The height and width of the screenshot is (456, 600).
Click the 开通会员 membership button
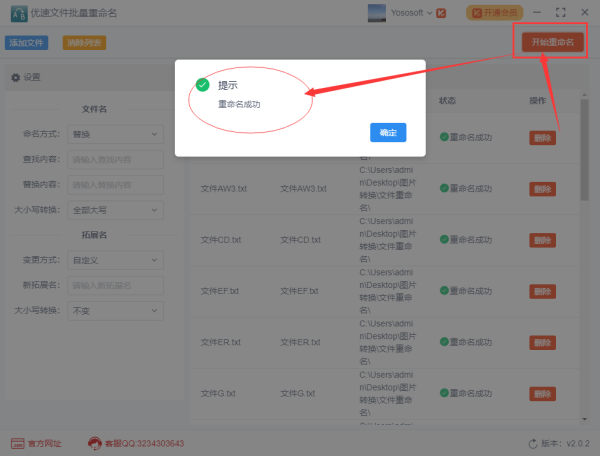tap(494, 13)
